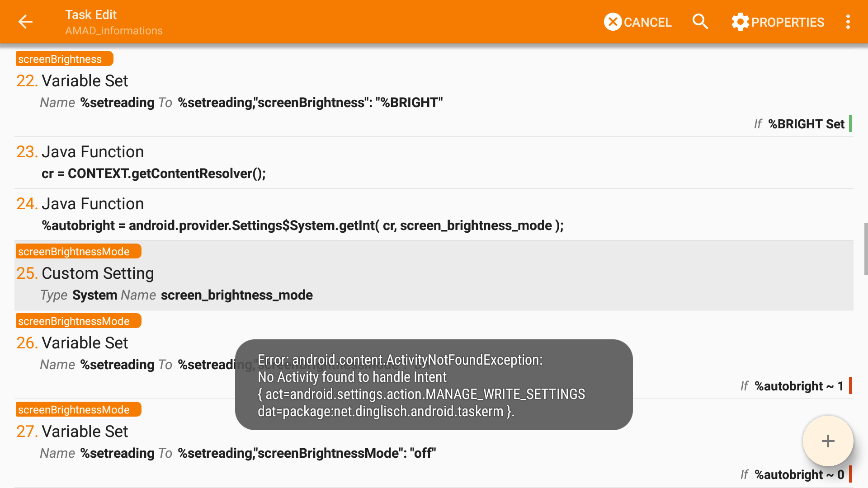Click the screenBrightness label tag
Image resolution: width=868 pixels, height=488 pixels.
pyautogui.click(x=64, y=59)
